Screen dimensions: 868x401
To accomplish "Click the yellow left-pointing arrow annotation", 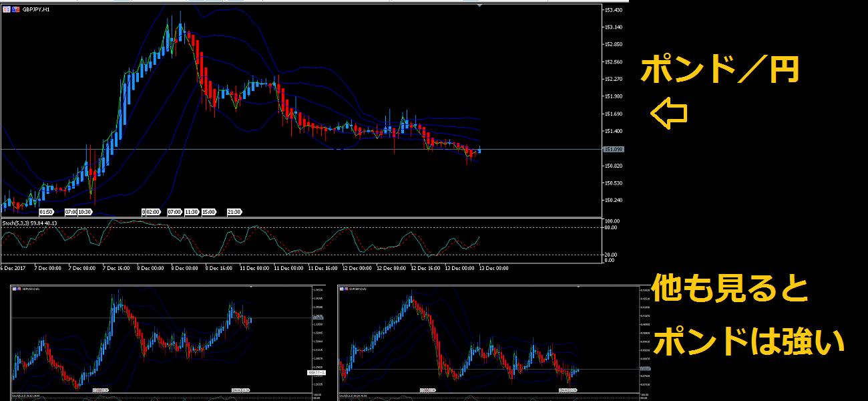I will 668,114.
